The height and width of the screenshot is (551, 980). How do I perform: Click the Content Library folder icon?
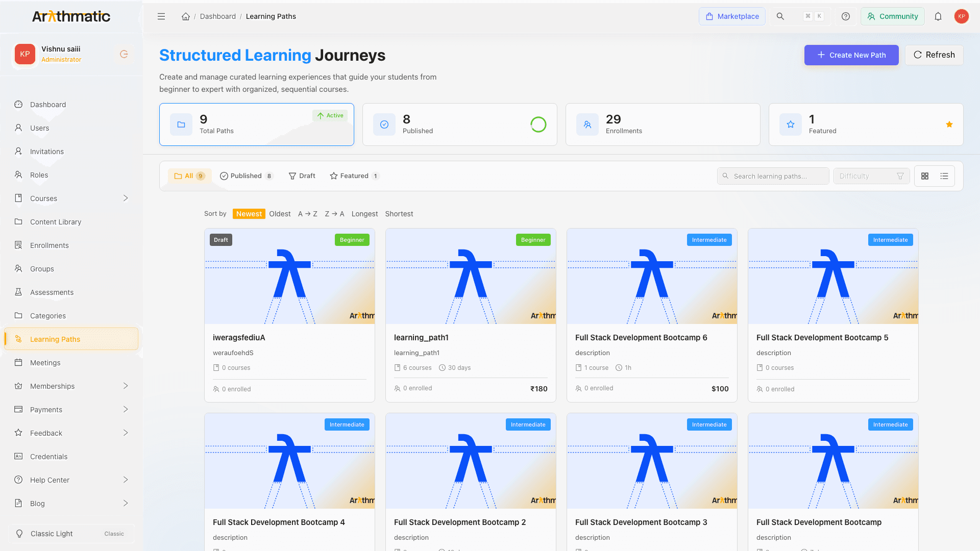(x=18, y=221)
